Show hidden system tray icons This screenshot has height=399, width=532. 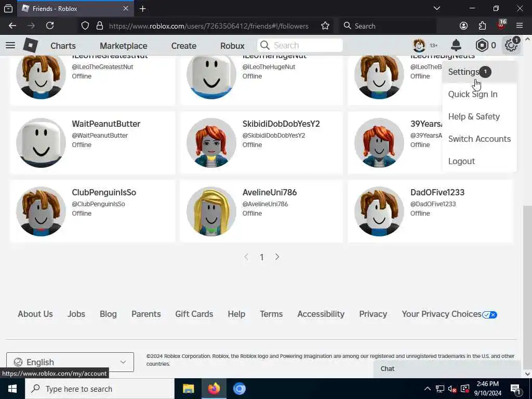click(428, 389)
